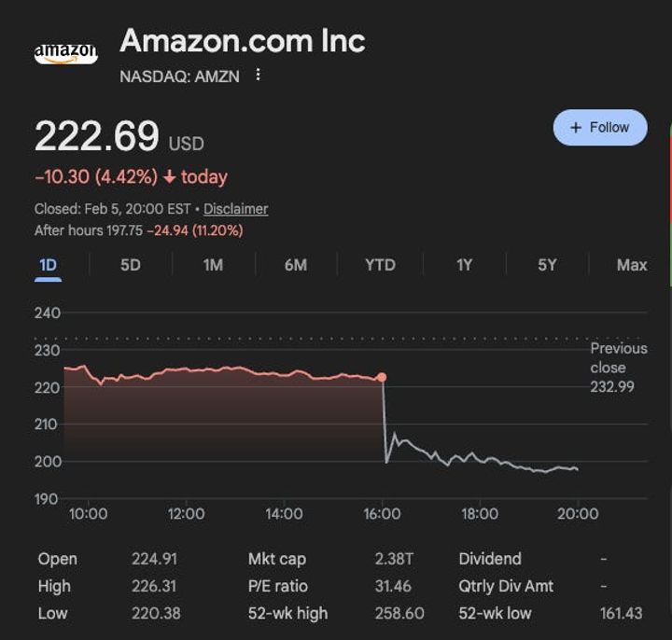The width and height of the screenshot is (672, 640).
Task: Open the Disclaimer link
Action: point(235,209)
